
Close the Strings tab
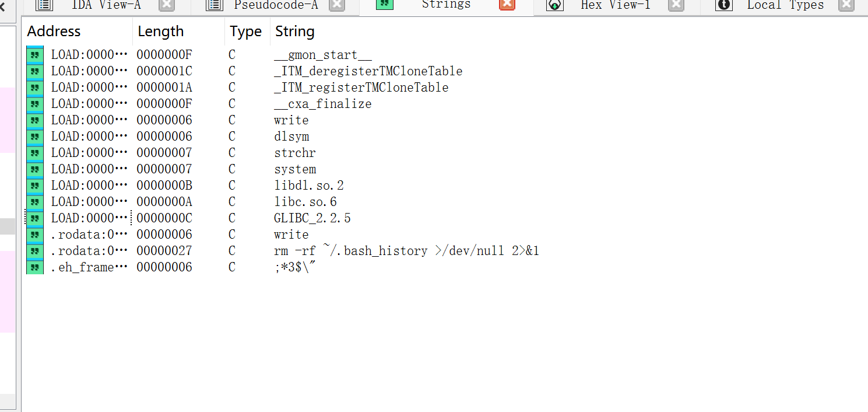pos(507,6)
